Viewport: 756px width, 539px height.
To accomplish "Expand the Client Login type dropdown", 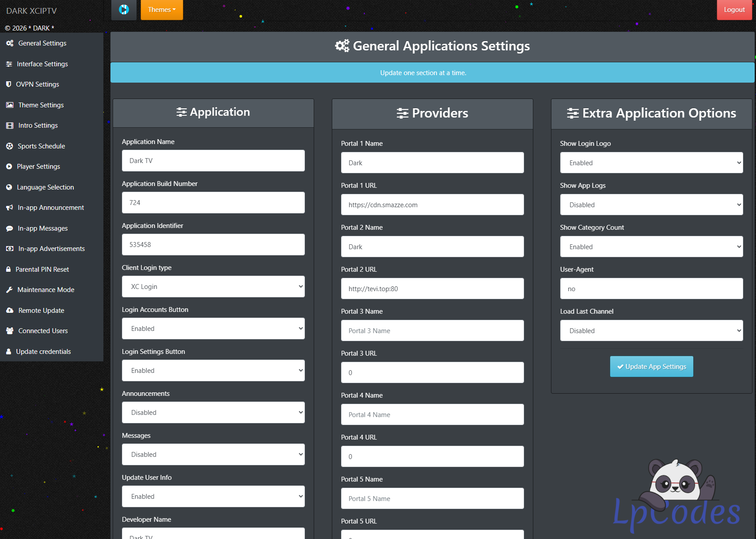I will [x=213, y=287].
